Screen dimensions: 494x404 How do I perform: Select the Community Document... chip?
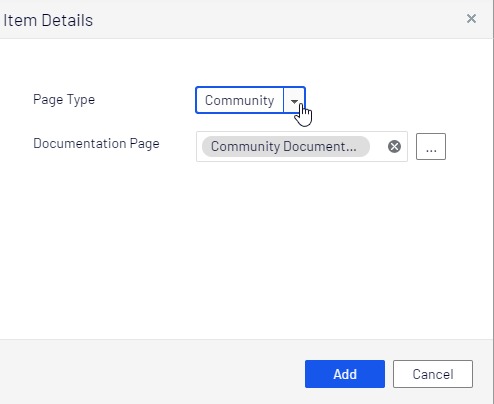(x=286, y=147)
